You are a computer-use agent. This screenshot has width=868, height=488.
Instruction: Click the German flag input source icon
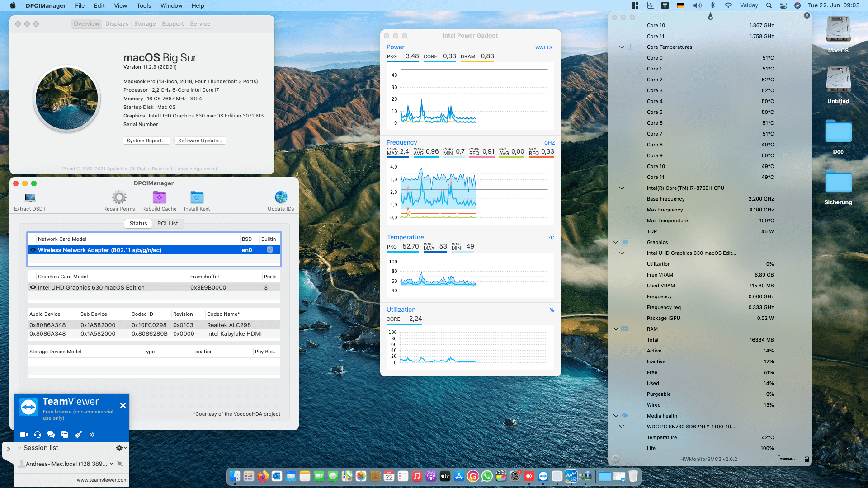tap(680, 5)
